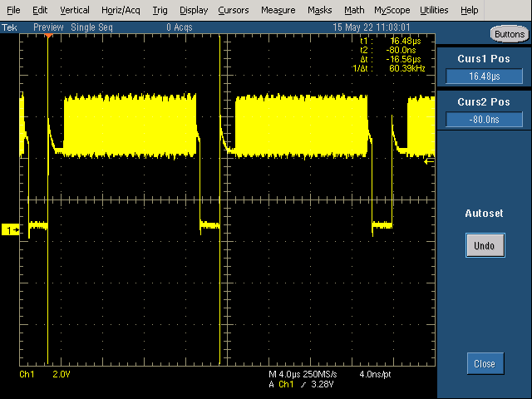Click the A Ch1 3.28V trigger readout
Viewport: 532px width, 399px height.
click(x=301, y=384)
